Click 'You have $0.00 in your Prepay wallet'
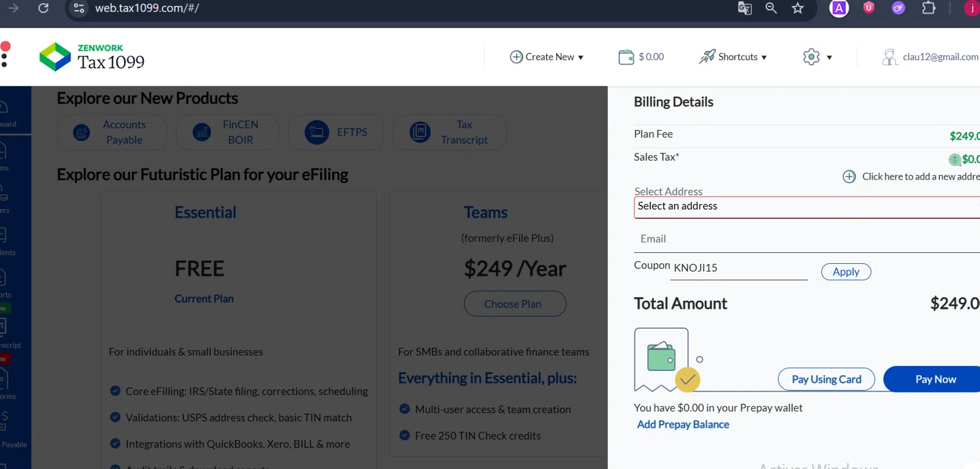 (718, 408)
